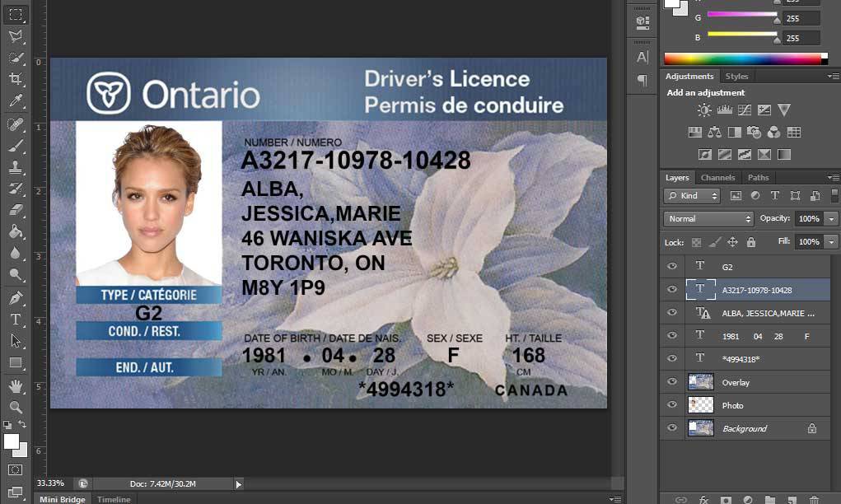Hide the 1981 04 28 layer
Image resolution: width=841 pixels, height=504 pixels.
pos(672,335)
